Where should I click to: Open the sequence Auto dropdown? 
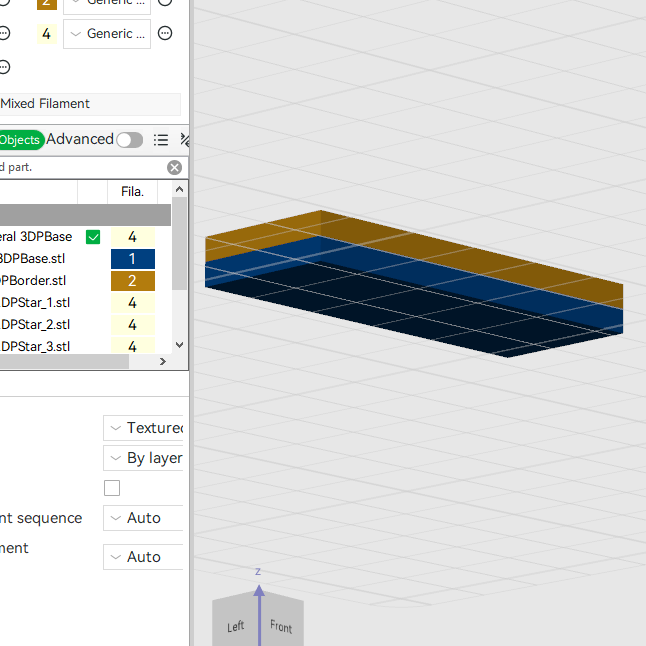tap(143, 518)
